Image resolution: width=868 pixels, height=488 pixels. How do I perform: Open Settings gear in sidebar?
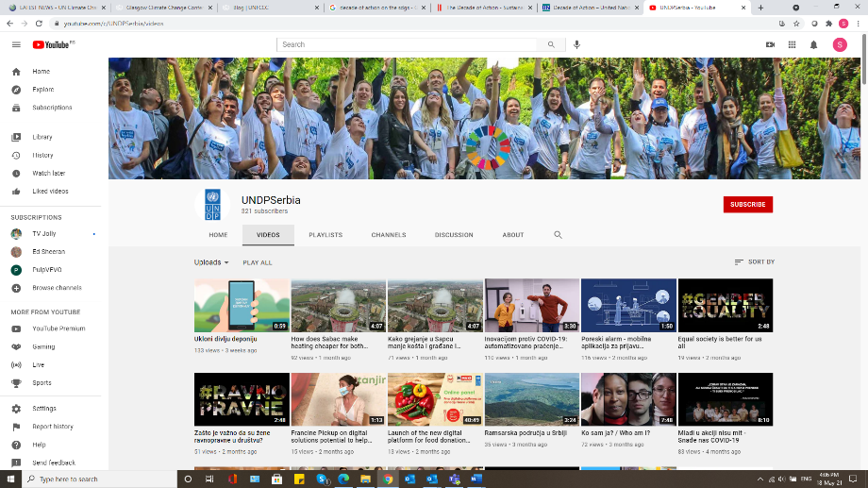pos(16,408)
